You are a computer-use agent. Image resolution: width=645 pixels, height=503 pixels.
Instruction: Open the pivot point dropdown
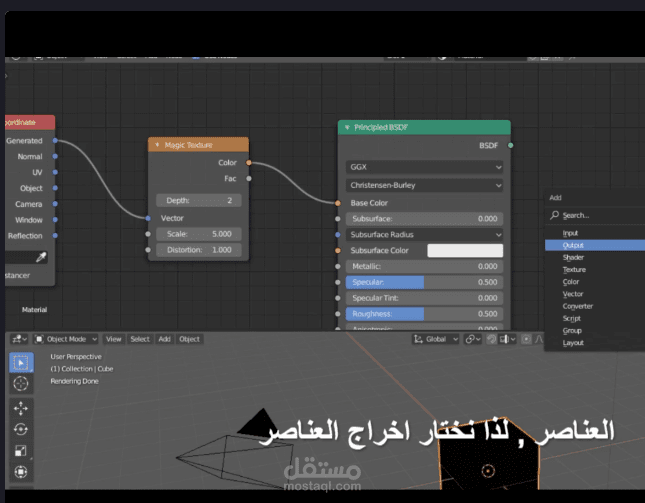point(472,339)
